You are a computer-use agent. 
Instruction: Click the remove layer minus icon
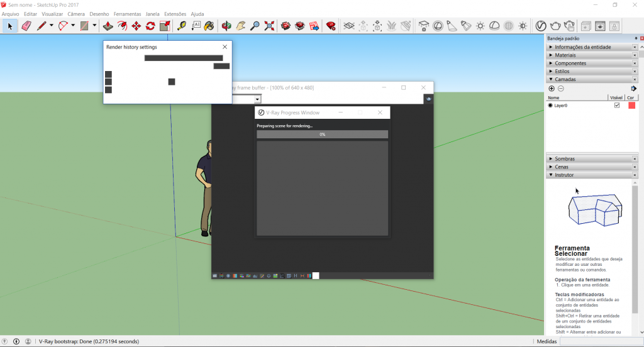coord(560,89)
